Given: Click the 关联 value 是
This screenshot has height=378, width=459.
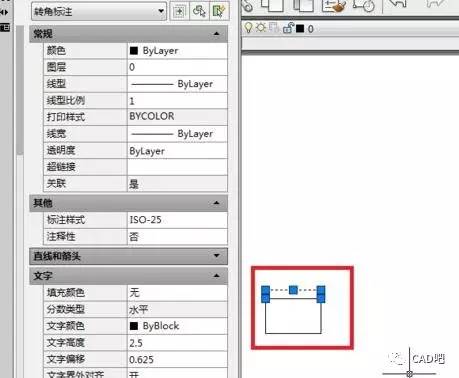Looking at the screenshot, I should 177,184.
